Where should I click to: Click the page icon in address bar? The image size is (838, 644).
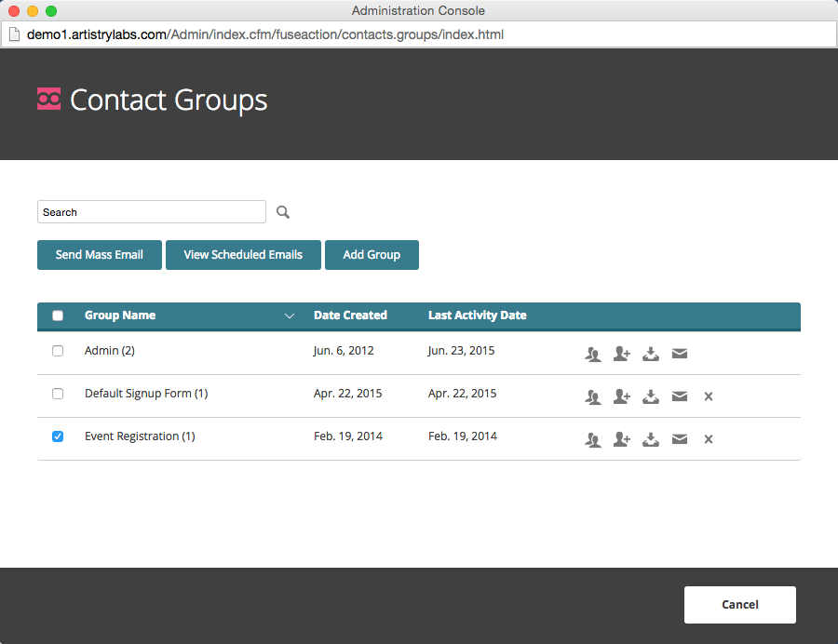pyautogui.click(x=14, y=34)
